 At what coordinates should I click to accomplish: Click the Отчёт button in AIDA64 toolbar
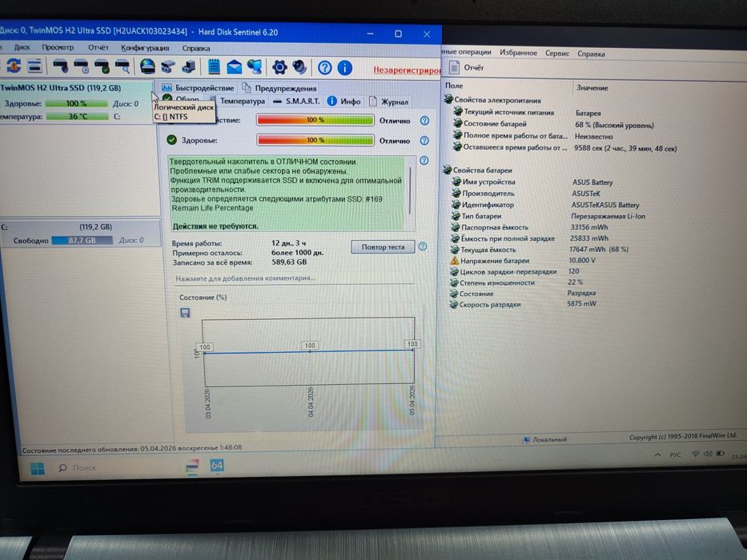coord(467,68)
